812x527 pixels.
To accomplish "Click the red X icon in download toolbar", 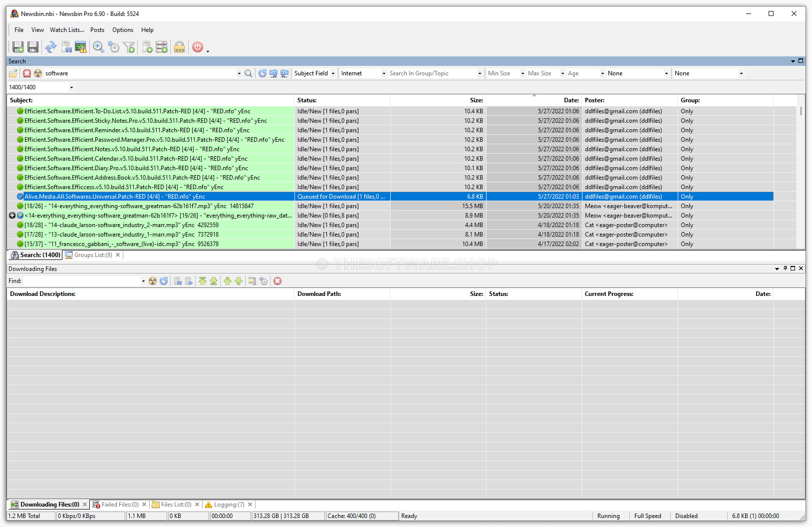I will pos(277,281).
